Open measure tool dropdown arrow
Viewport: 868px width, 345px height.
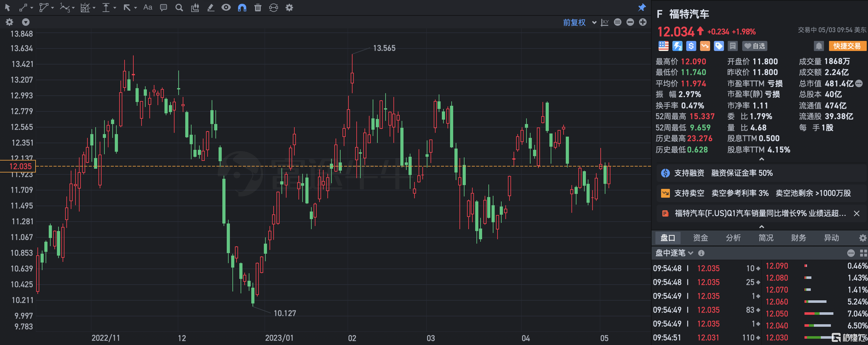pos(94,8)
